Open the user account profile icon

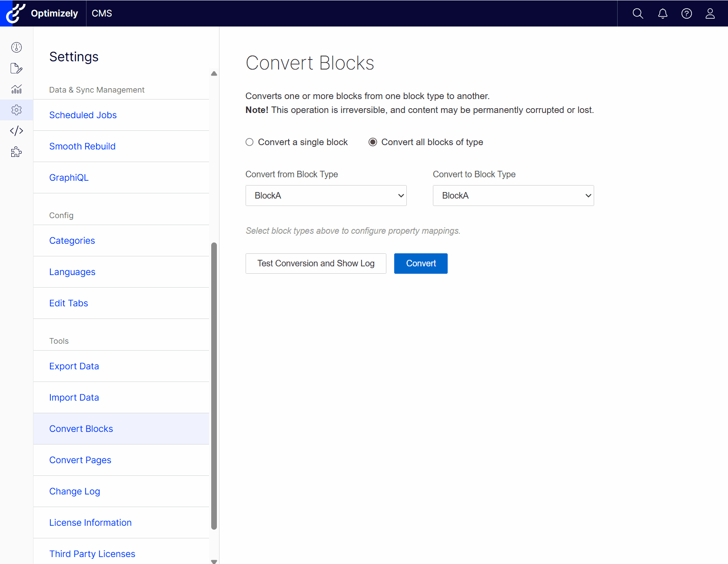coord(710,13)
